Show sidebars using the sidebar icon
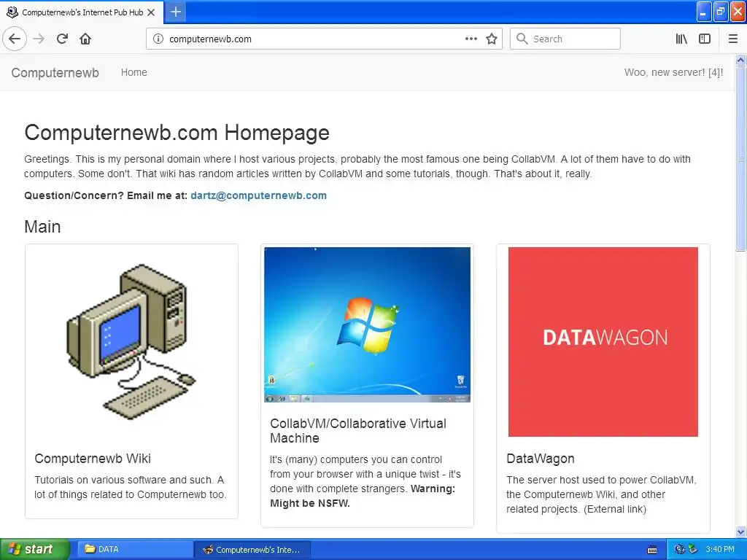The height and width of the screenshot is (560, 747). [x=705, y=39]
